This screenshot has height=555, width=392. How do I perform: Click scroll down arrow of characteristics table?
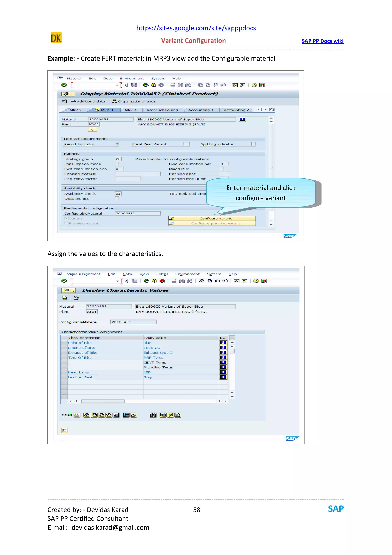(232, 396)
